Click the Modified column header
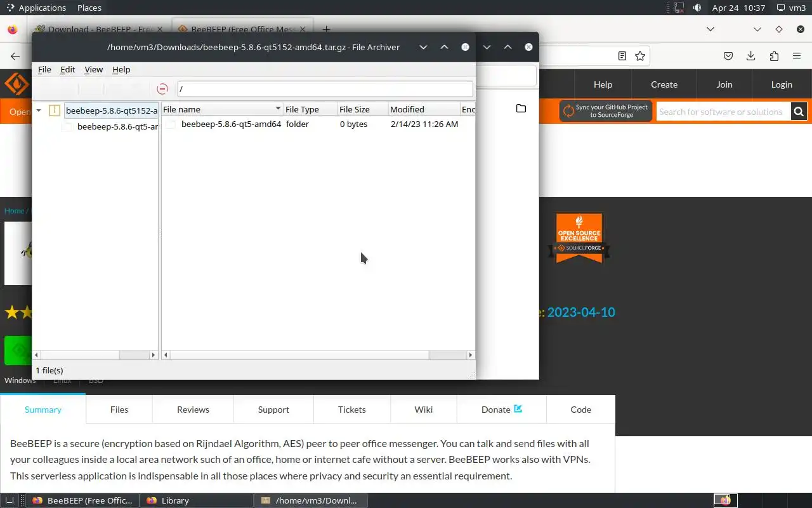 coord(424,109)
